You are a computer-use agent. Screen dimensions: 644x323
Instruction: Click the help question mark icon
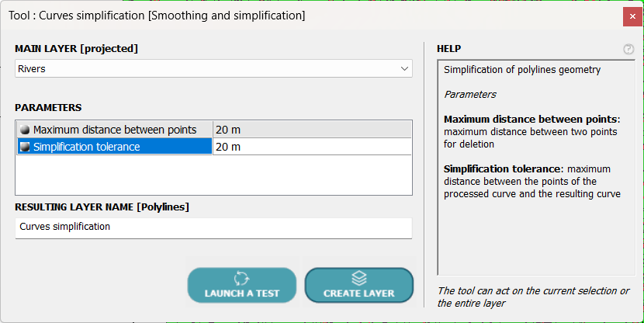point(628,49)
